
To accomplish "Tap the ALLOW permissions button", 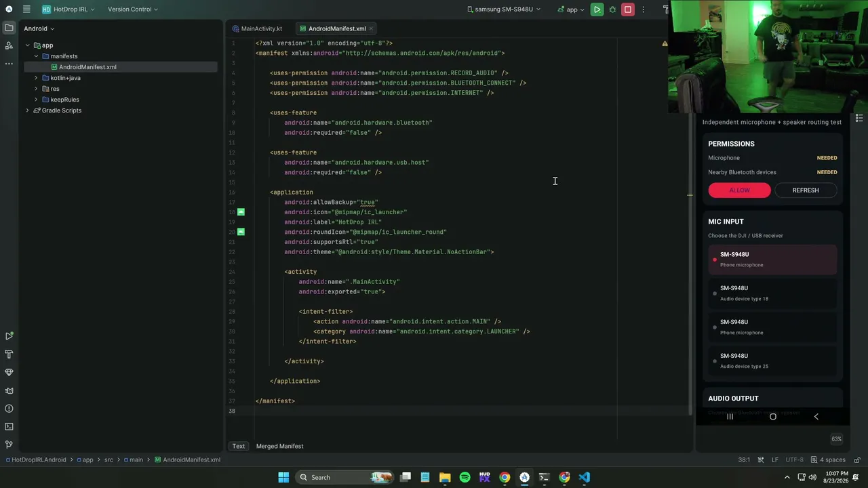I will [x=739, y=190].
